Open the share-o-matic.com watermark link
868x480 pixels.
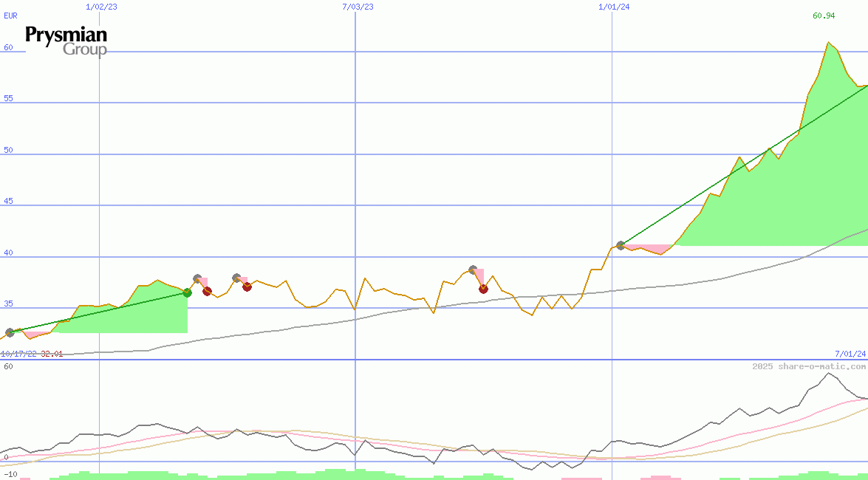[809, 366]
